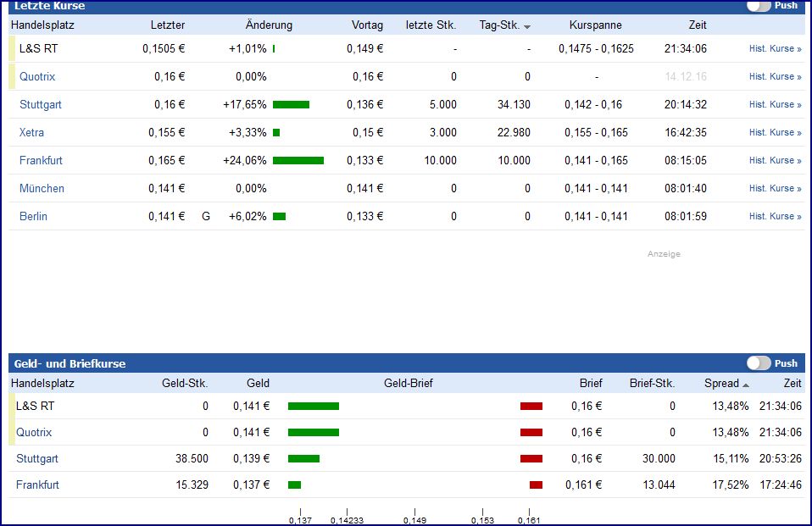Open Stuttgart in Geld- und Briefkurse table
The image size is (812, 526).
(x=37, y=459)
